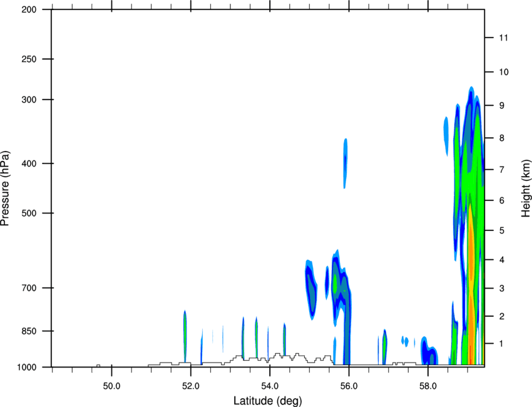Click the 'Height (km)' axis title
The height and width of the screenshot is (407, 532).
(x=526, y=188)
